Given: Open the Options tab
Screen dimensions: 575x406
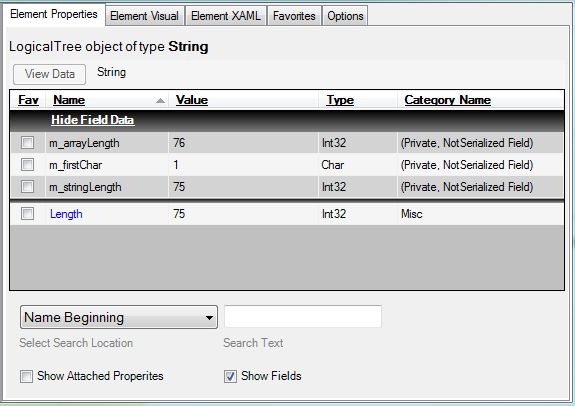Looking at the screenshot, I should tap(345, 16).
